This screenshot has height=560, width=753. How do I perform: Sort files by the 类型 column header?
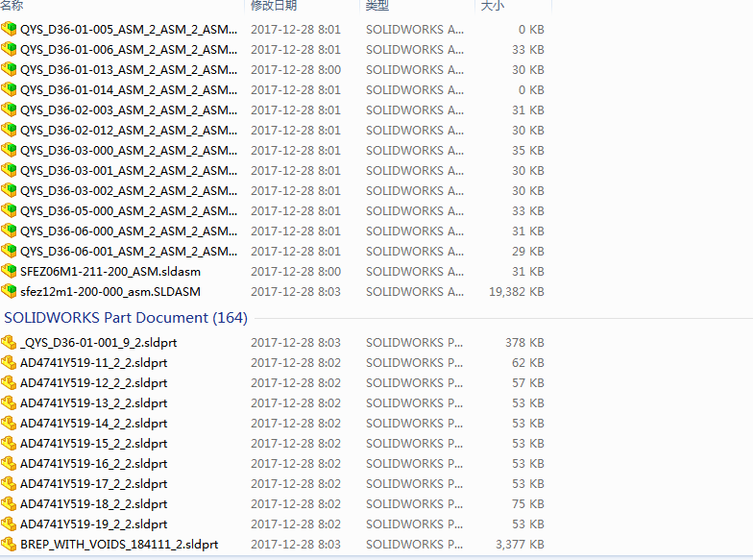pos(377,6)
